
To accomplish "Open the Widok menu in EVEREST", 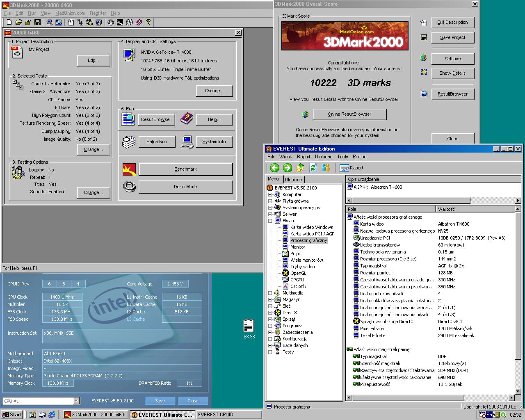I will 285,157.
